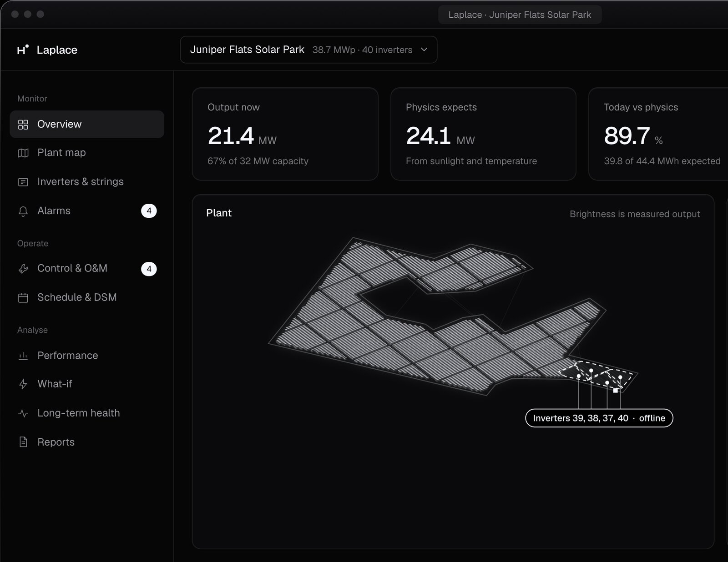The width and height of the screenshot is (728, 562).
Task: Go to Plant map
Action: (61, 153)
